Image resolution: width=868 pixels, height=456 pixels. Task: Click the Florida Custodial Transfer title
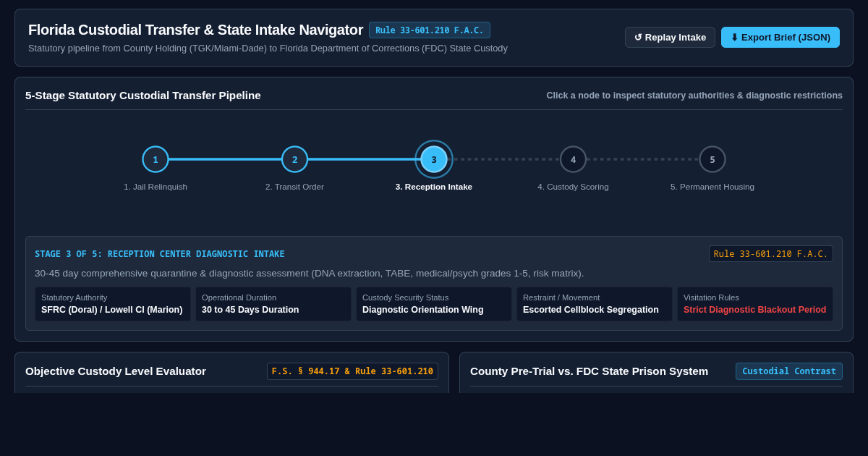pos(195,30)
